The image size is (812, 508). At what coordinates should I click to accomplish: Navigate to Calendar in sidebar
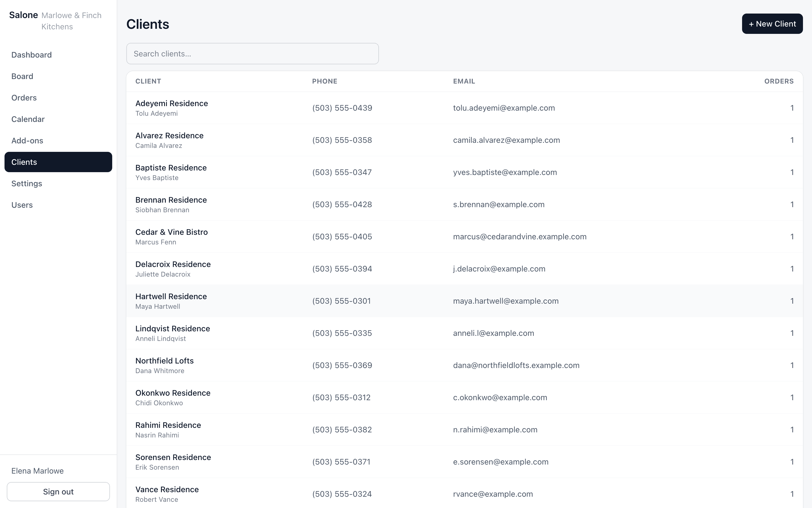pyautogui.click(x=58, y=119)
